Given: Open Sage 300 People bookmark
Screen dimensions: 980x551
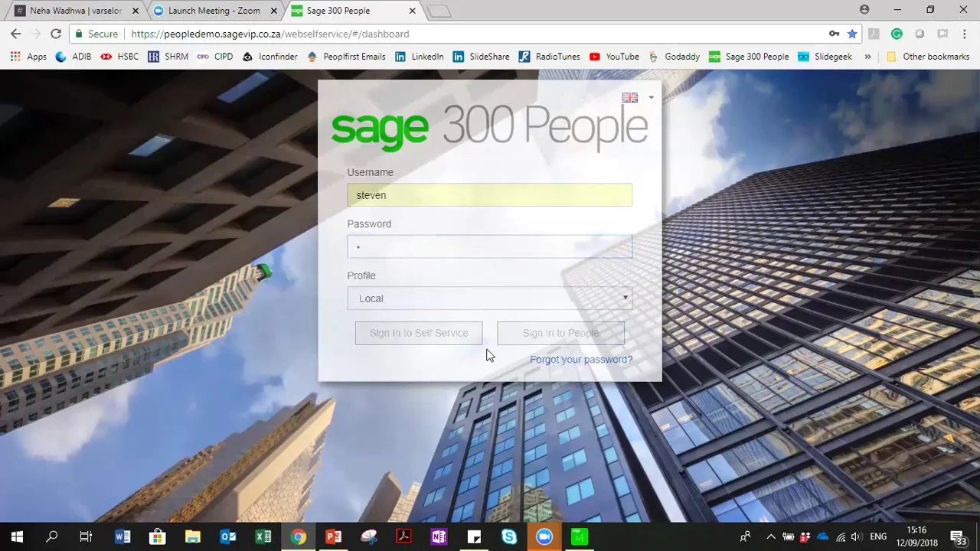Looking at the screenshot, I should click(749, 57).
